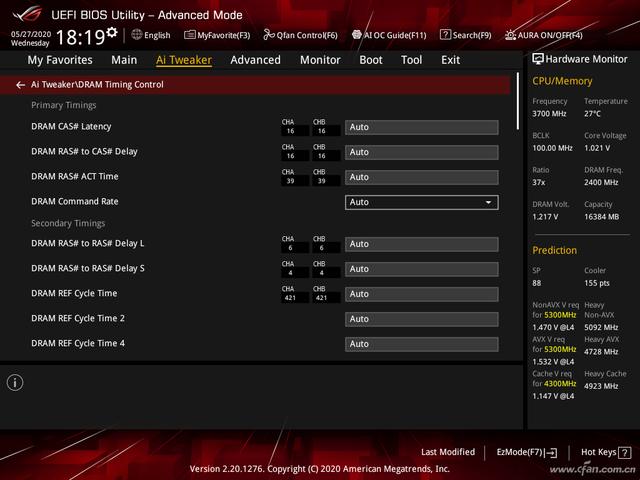Click the DRAM REF Cycle Time 2 field
Viewport: 640px width, 480px height.
422,319
